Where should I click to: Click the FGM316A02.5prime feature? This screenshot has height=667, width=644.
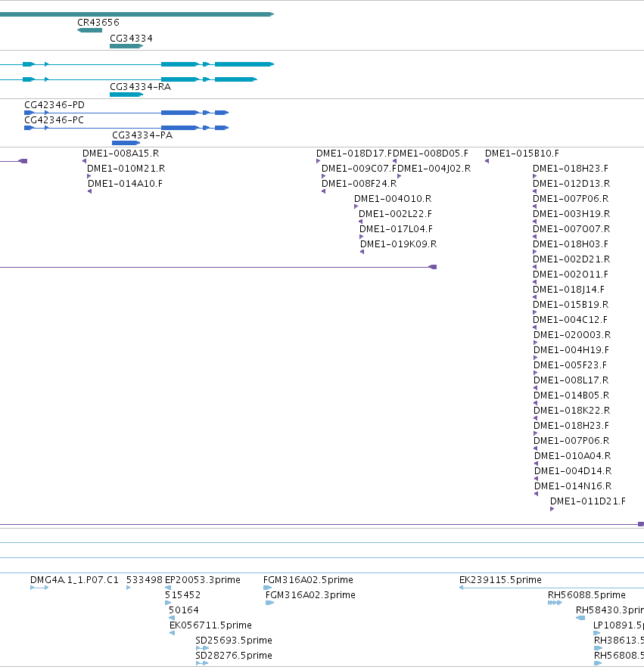pos(308,580)
